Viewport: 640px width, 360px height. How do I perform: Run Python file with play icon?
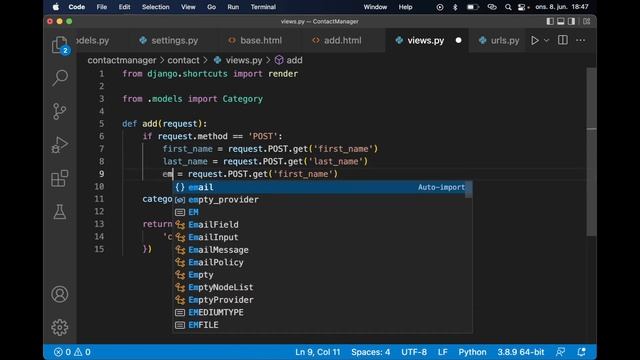coord(535,40)
